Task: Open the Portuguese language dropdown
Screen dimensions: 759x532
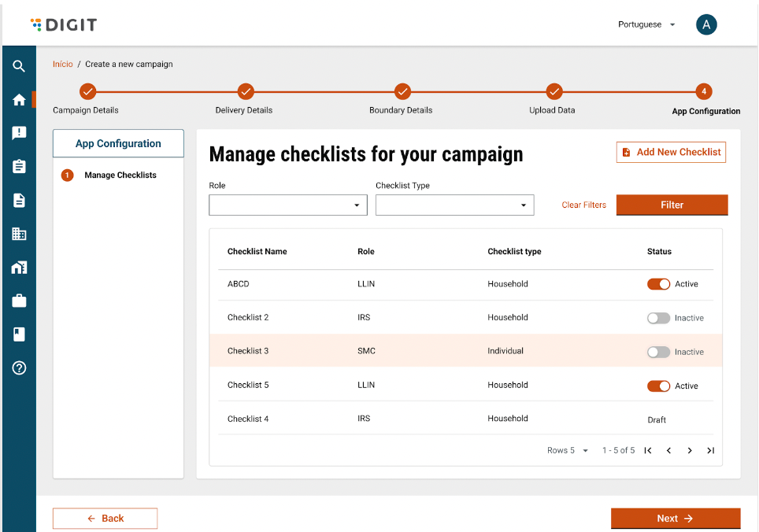Action: point(646,24)
